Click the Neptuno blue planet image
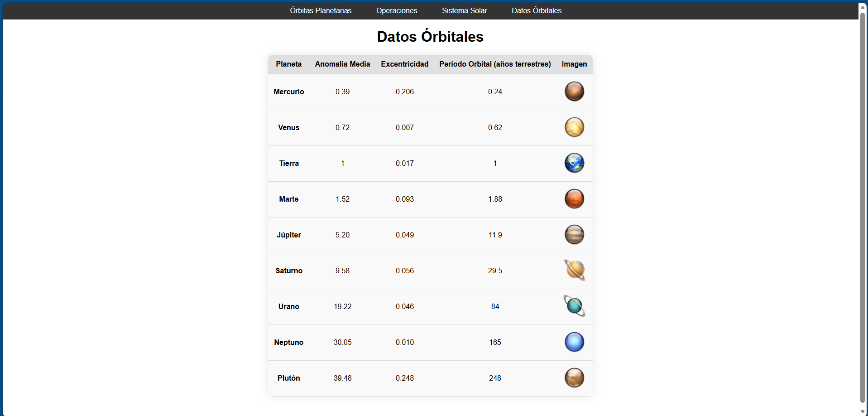The image size is (868, 416). pos(574,342)
